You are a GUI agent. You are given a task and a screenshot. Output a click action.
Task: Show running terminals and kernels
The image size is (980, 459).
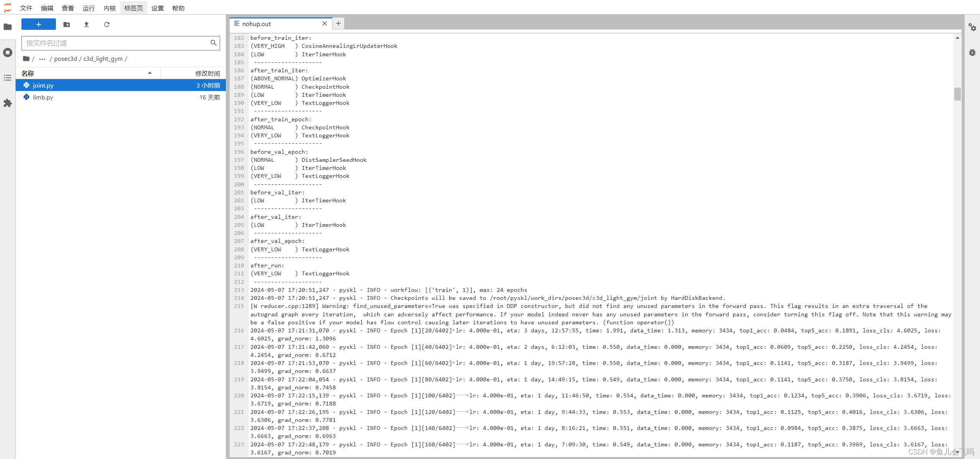(x=8, y=52)
